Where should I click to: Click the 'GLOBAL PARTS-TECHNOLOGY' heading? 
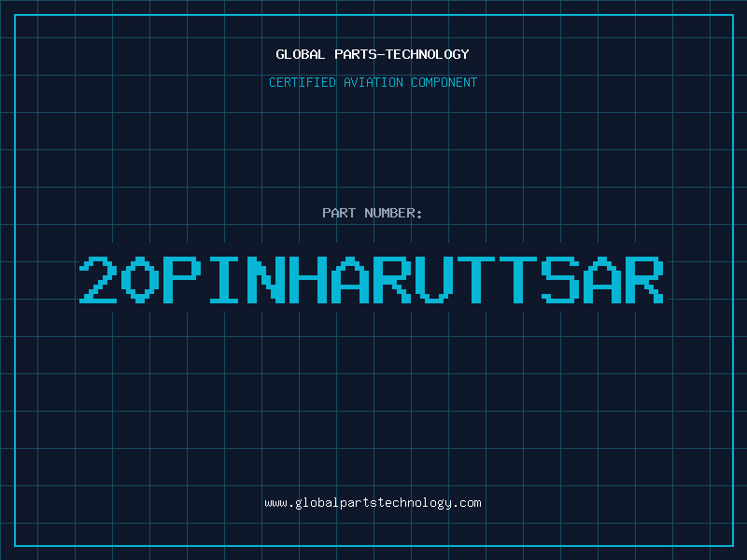pyautogui.click(x=373, y=54)
